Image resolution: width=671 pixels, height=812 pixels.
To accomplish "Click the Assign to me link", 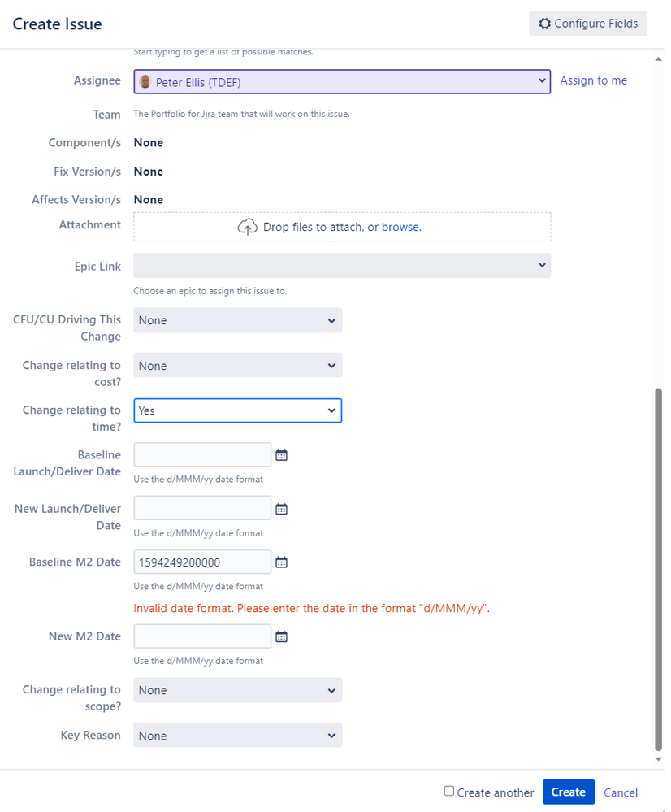I will 593,80.
